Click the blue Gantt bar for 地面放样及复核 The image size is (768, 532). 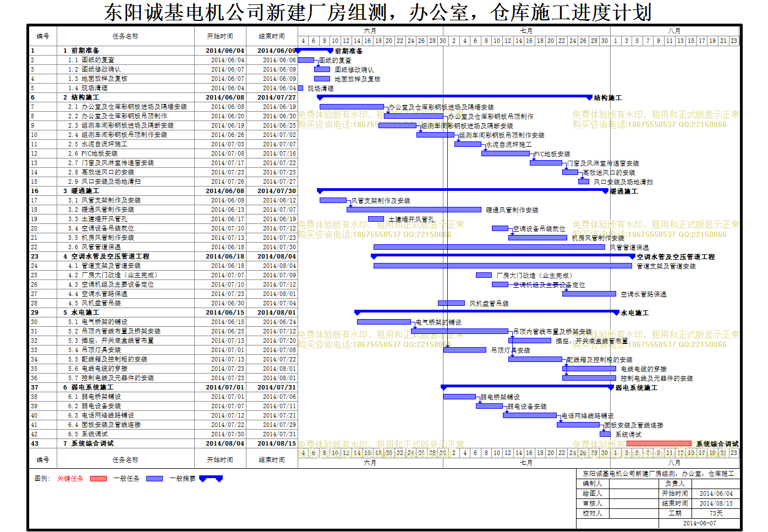(322, 79)
